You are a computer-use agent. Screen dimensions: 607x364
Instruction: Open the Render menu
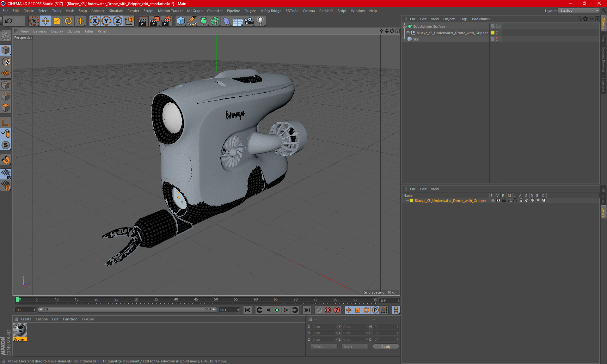133,11
